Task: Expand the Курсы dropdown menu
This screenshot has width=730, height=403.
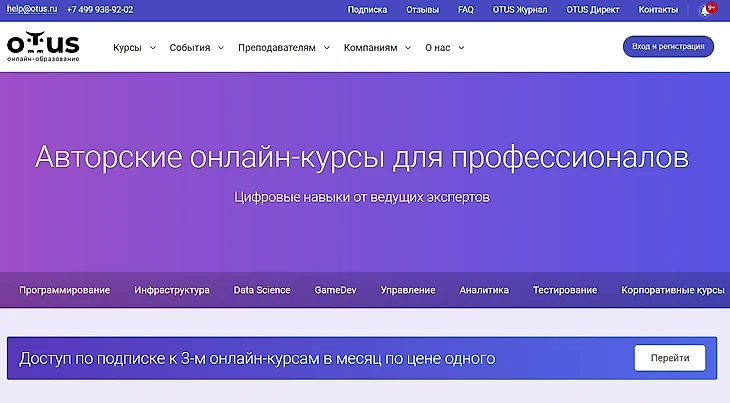Action: tap(134, 47)
